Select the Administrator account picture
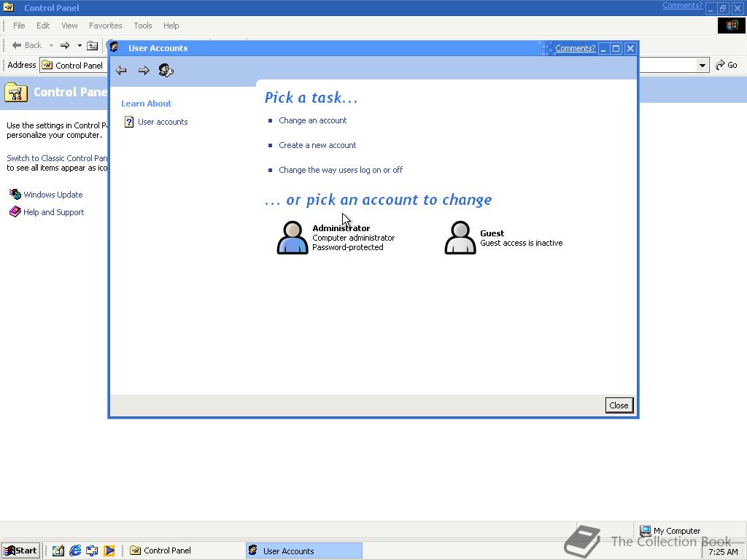 (293, 237)
